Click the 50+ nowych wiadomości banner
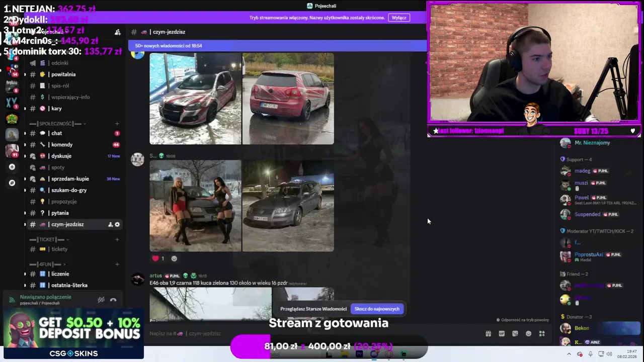 tap(277, 46)
